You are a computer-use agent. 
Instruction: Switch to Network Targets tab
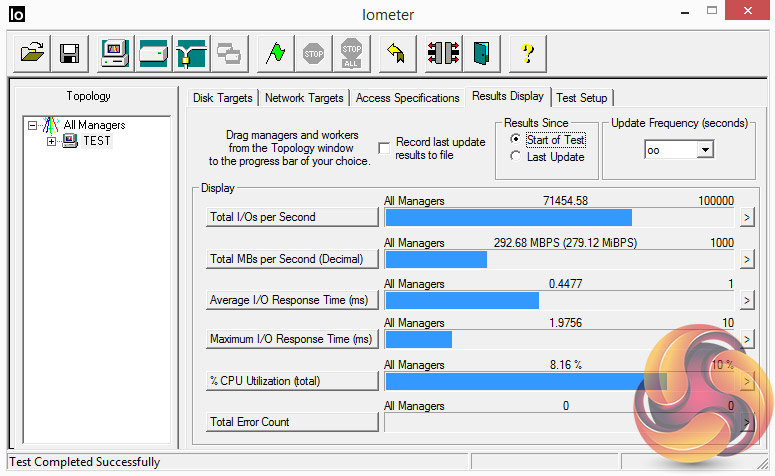tap(304, 98)
